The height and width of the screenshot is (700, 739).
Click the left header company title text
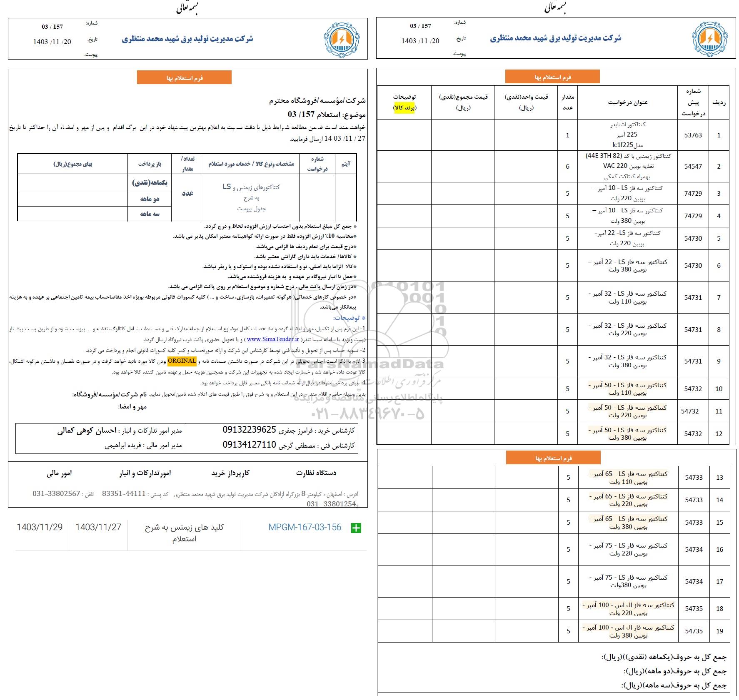coord(187,39)
